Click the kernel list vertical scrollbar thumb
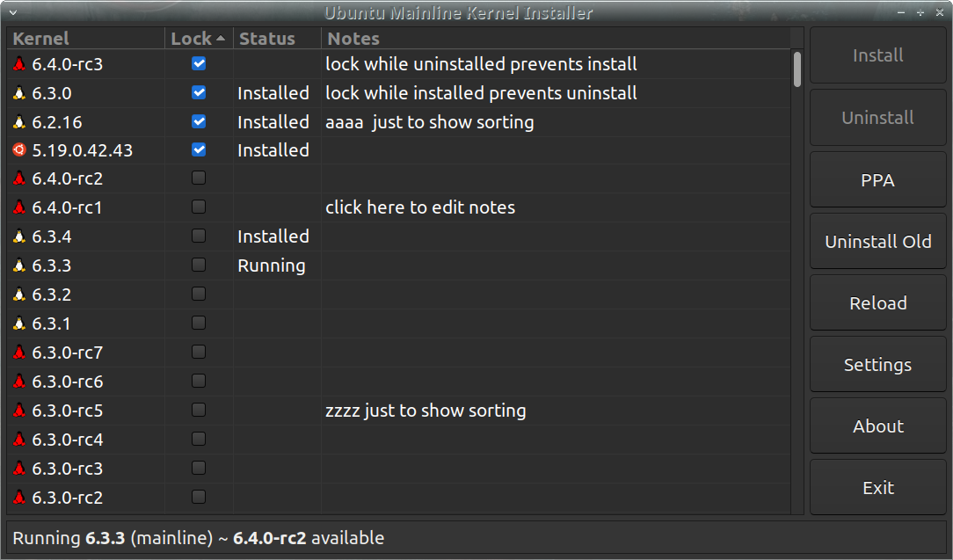 pyautogui.click(x=797, y=69)
